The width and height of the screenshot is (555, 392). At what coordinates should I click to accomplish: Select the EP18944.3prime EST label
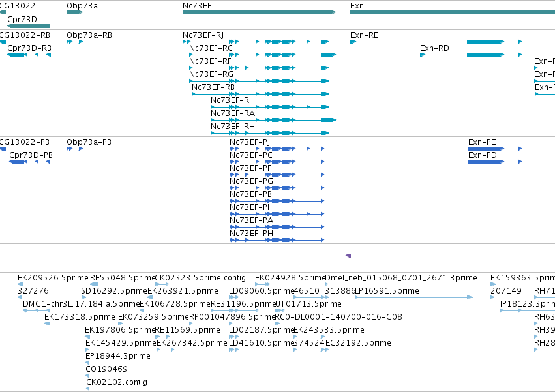coord(118,356)
